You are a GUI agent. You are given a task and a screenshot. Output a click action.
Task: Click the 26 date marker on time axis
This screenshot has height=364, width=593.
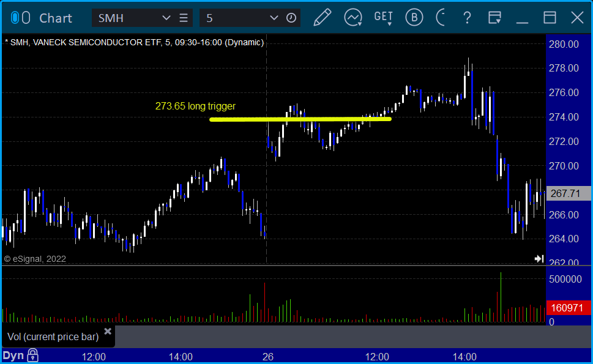(x=268, y=357)
